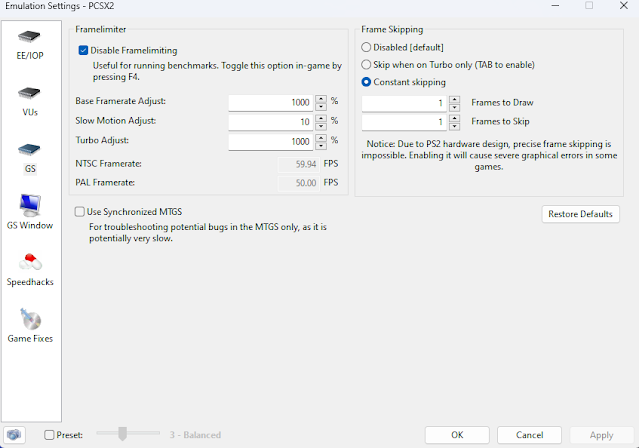Click the 'PAL Framerate:' label
Viewport: 639px width, 448px height.
[x=105, y=183]
